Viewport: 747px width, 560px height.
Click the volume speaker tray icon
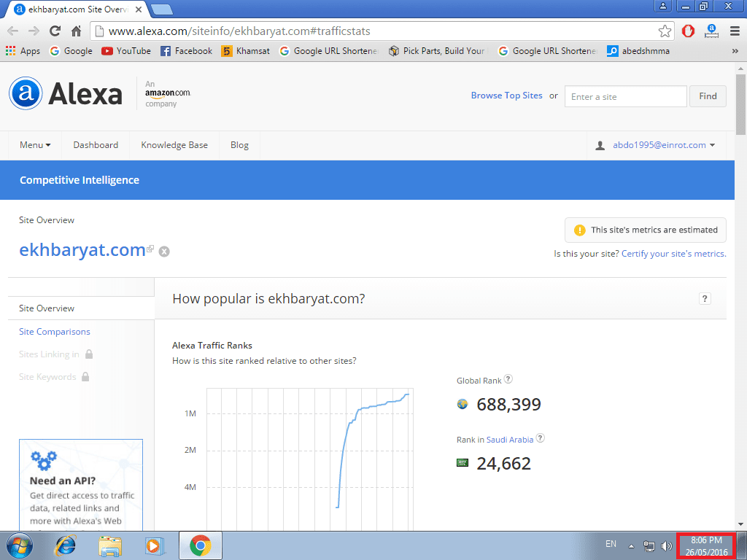[667, 546]
